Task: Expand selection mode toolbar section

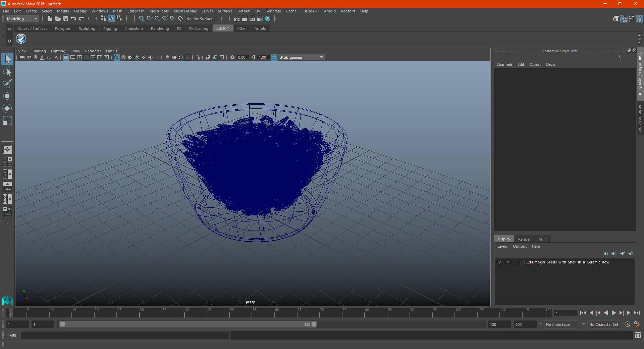Action: click(126, 19)
